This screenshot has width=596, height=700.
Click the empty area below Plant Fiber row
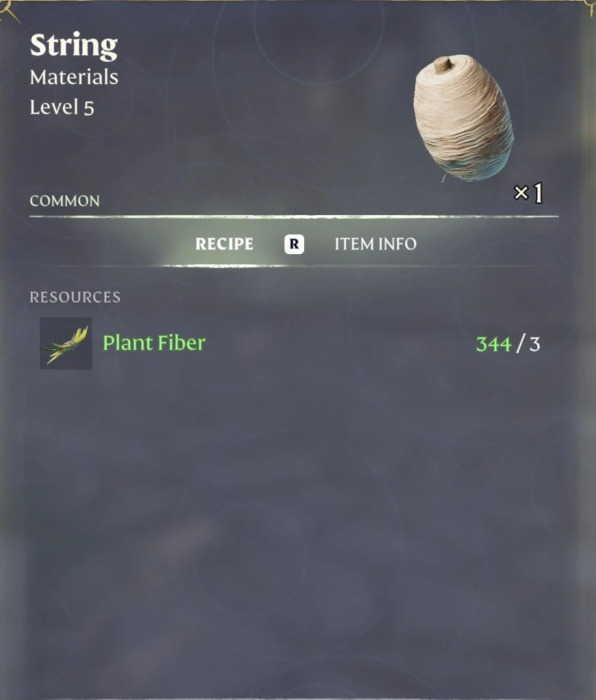click(294, 527)
